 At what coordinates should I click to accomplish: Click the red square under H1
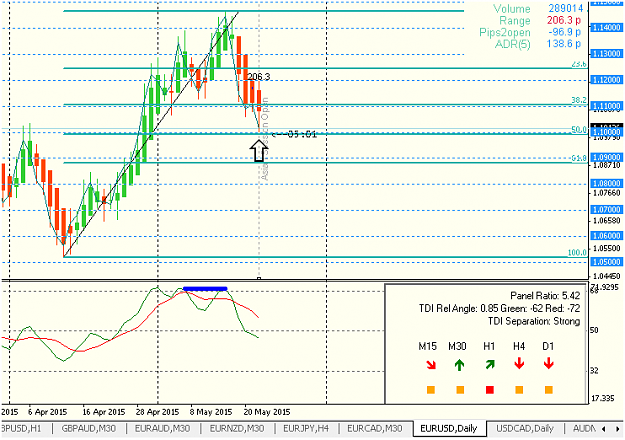[x=490, y=390]
